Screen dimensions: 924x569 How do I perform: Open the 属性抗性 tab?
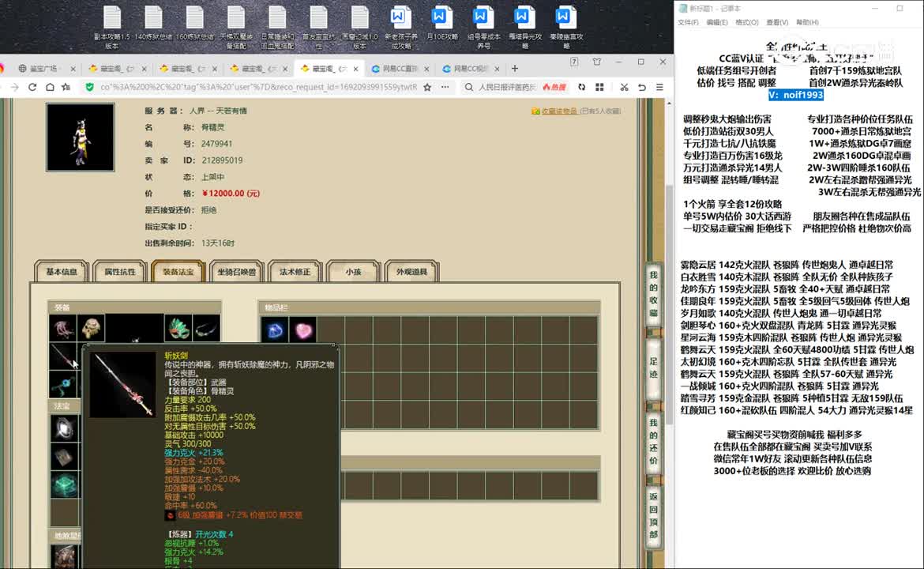click(x=119, y=272)
